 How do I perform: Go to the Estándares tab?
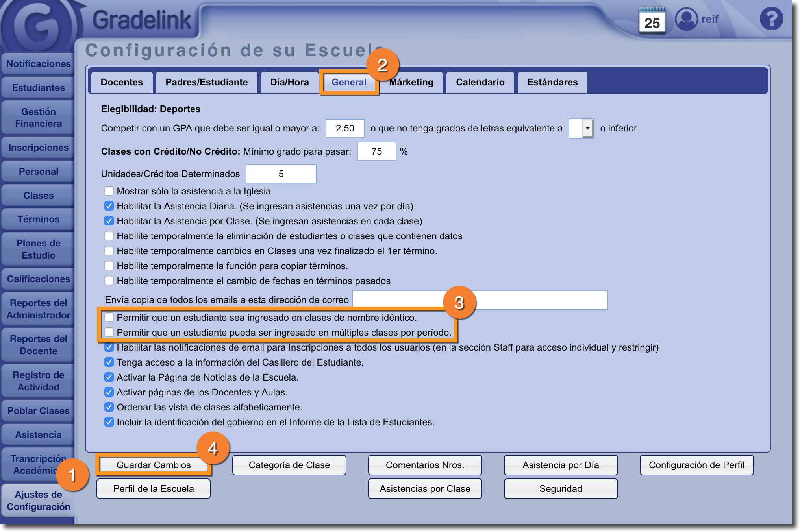pyautogui.click(x=552, y=82)
